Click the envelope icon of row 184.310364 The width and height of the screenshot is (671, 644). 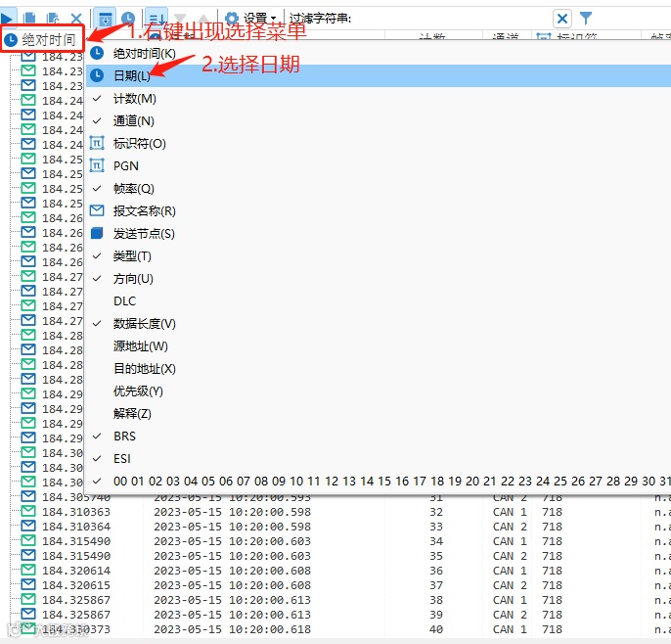tap(28, 526)
